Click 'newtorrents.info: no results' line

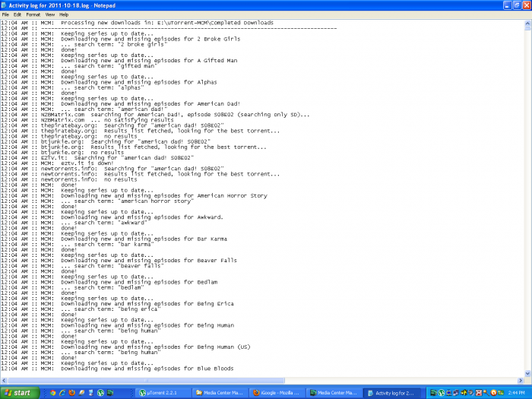(69, 179)
